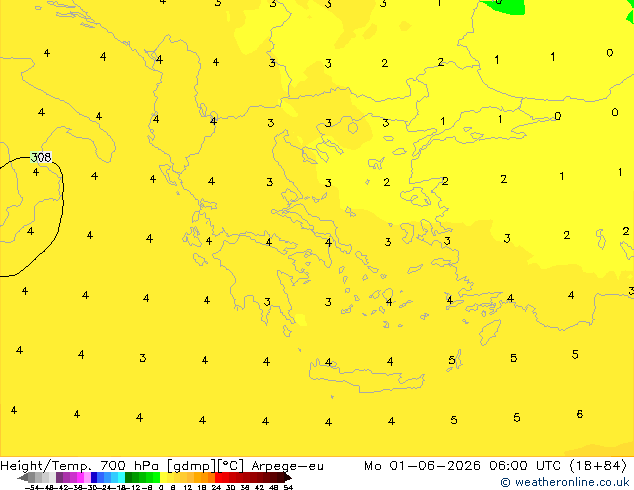Click the Height/Temp. 700 hPa title text
Viewport: 634px width, 490px height.
point(81,466)
